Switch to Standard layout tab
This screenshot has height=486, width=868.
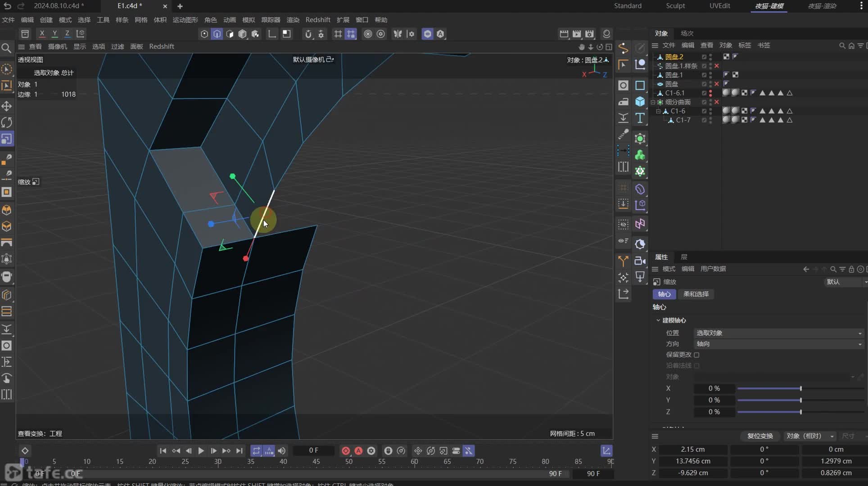[628, 6]
